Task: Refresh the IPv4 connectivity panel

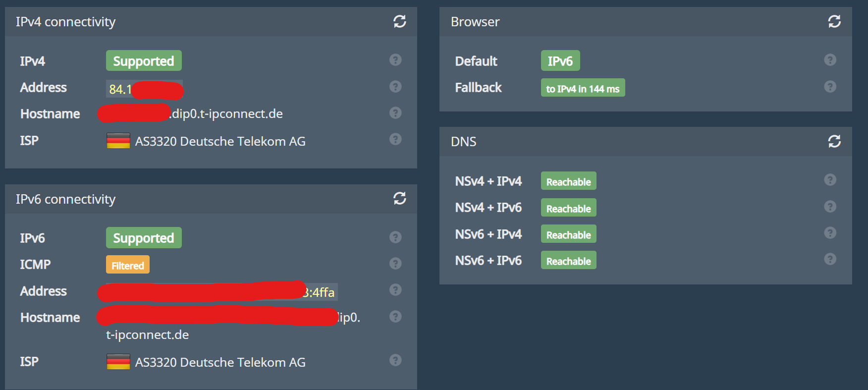Action: pyautogui.click(x=400, y=21)
